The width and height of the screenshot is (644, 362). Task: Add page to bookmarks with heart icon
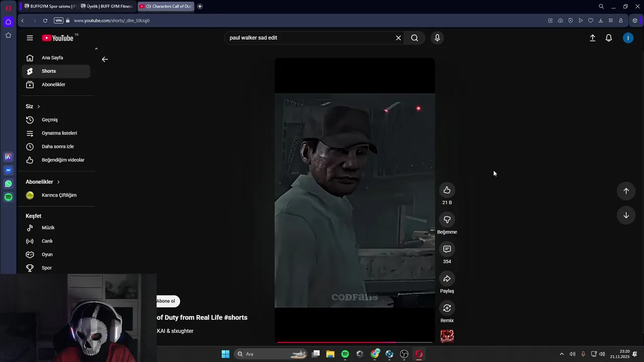click(591, 21)
